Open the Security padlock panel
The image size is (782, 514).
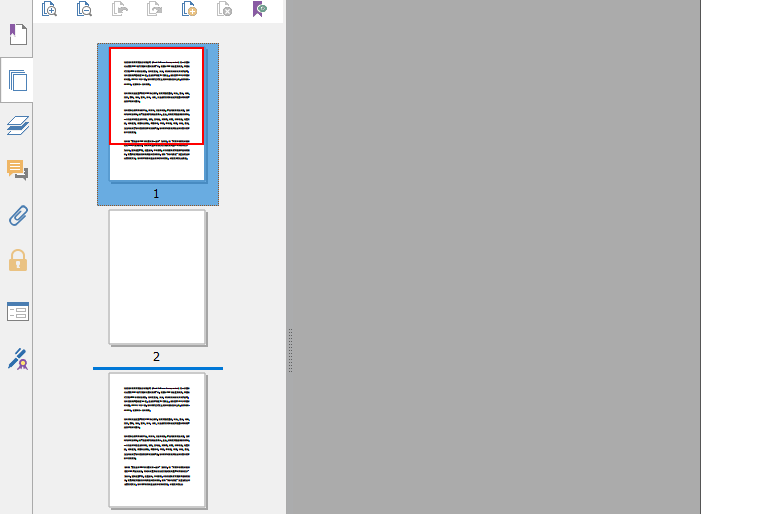point(17,261)
